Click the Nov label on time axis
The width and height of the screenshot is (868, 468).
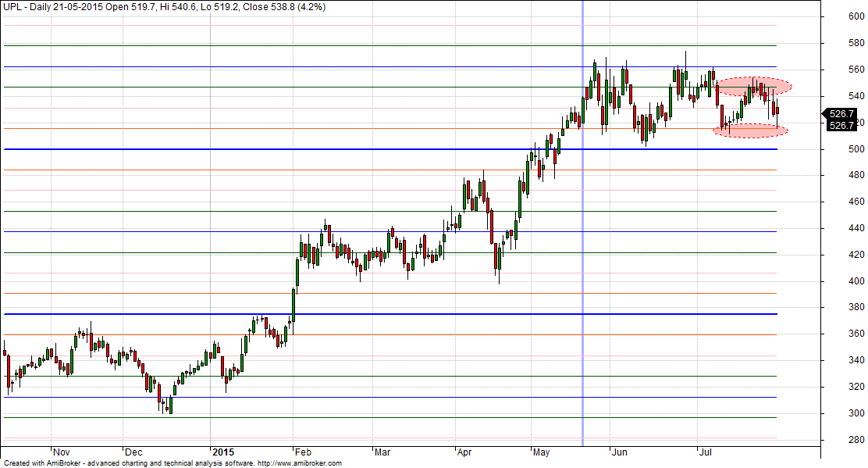[62, 452]
